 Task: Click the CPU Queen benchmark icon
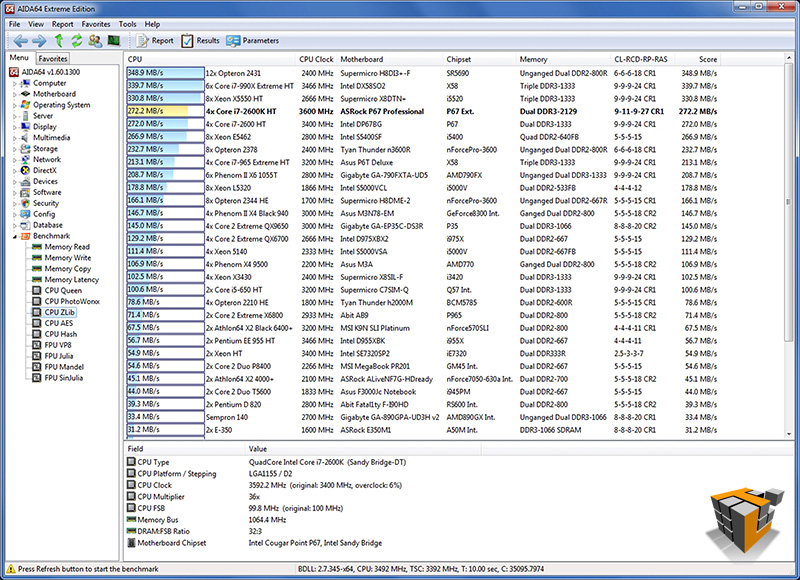37,290
